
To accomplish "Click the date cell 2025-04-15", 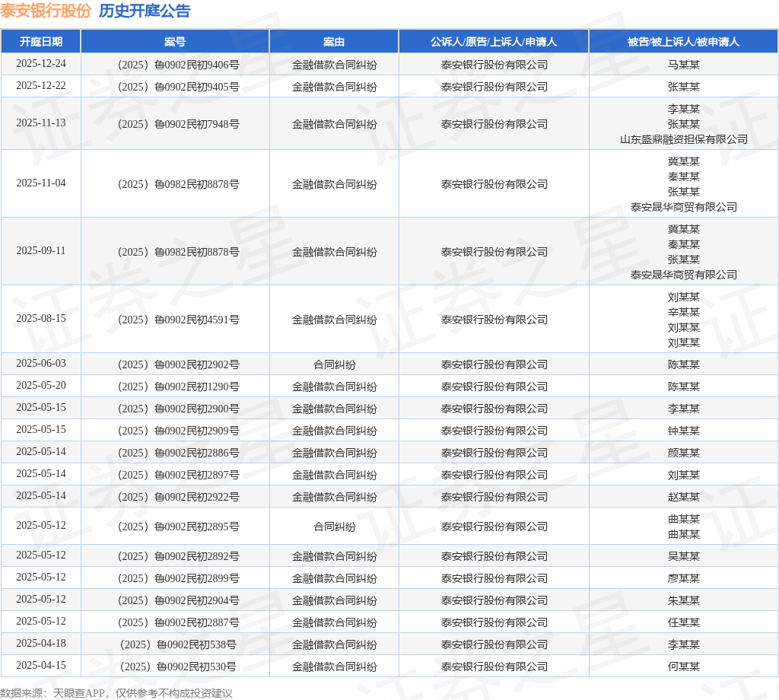I will coord(41,665).
